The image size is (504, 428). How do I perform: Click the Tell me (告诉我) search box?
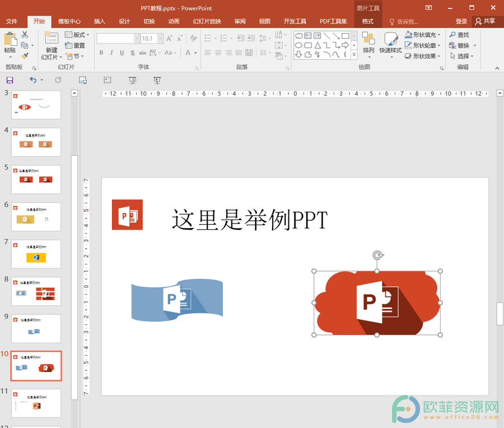pyautogui.click(x=404, y=21)
